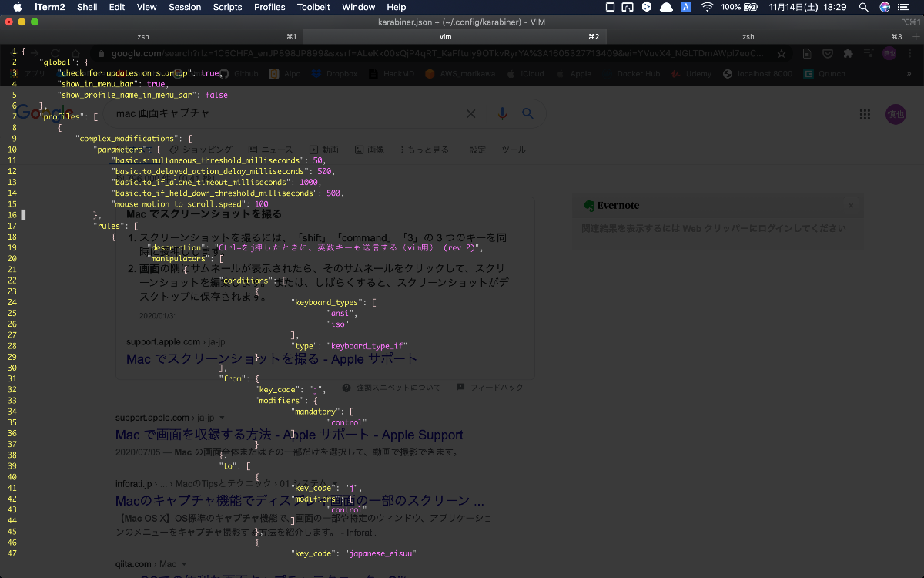Open the 動画 search filter tab

click(x=324, y=150)
